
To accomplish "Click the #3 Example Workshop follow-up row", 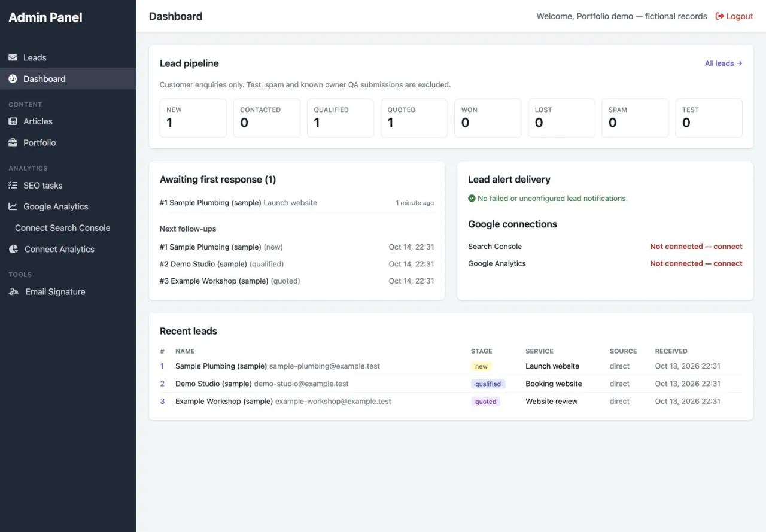I will tap(297, 281).
